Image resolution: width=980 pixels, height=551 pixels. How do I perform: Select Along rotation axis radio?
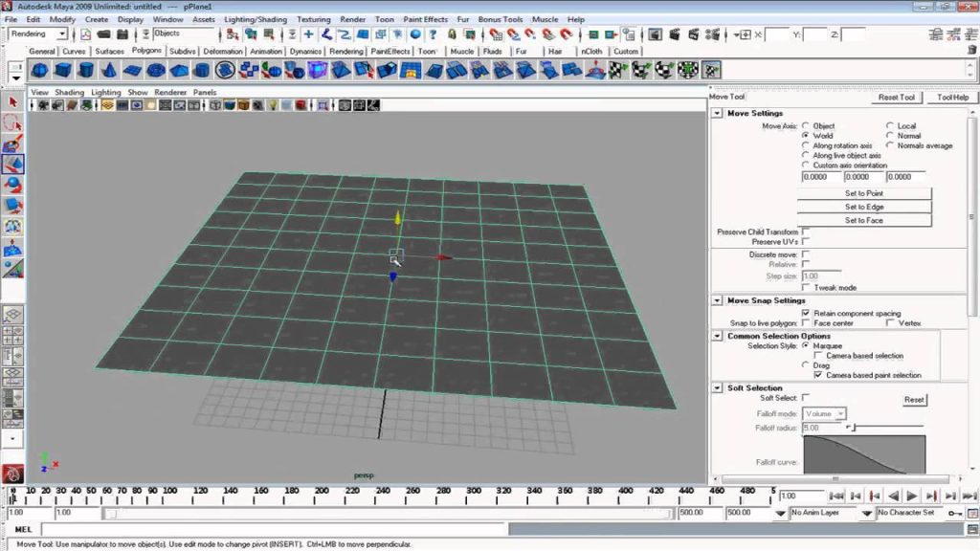pos(805,145)
